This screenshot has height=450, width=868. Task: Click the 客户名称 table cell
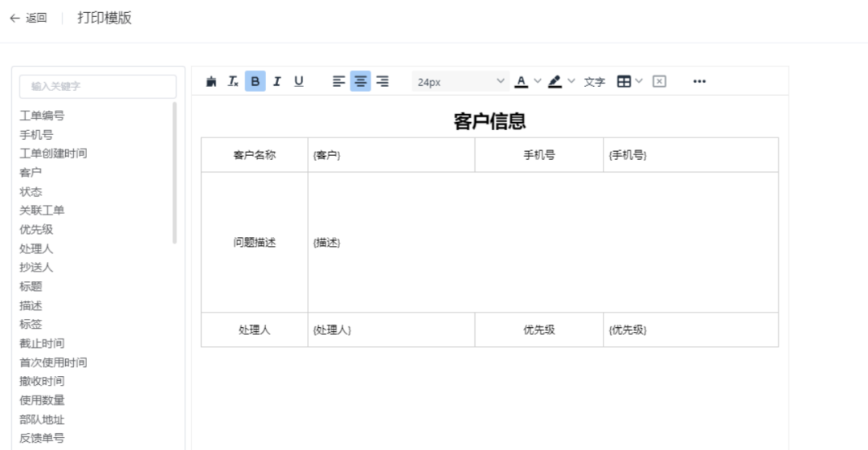click(x=254, y=155)
